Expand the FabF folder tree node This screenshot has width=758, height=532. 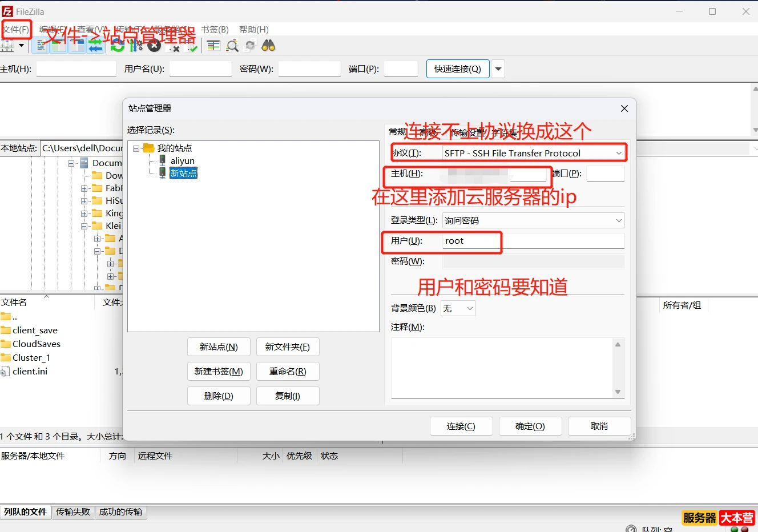(84, 188)
